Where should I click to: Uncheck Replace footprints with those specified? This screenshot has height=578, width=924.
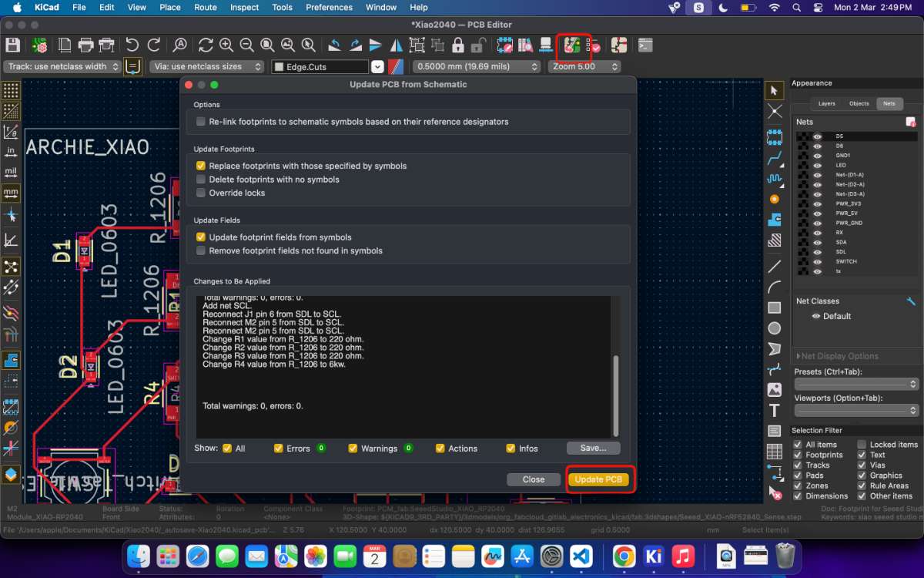[x=201, y=166]
